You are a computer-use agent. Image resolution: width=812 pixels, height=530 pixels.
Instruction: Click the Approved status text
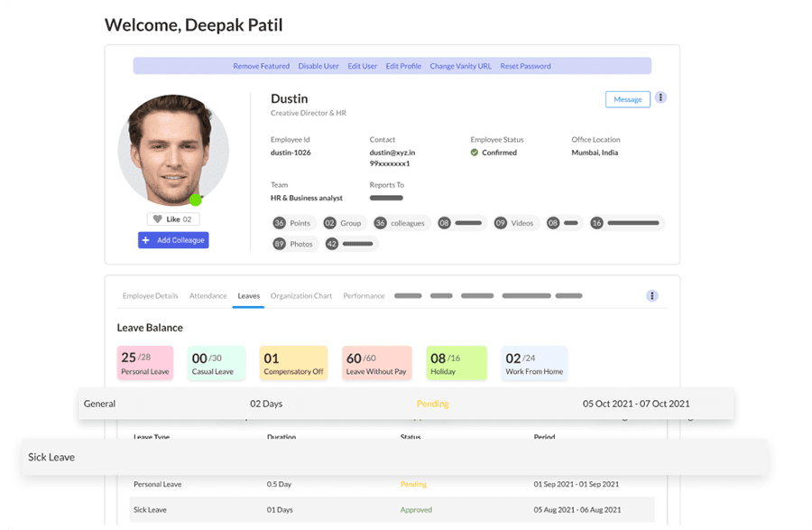[x=416, y=510]
